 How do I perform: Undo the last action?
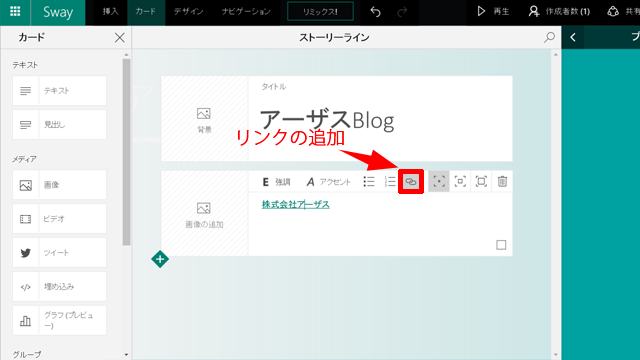click(x=376, y=11)
